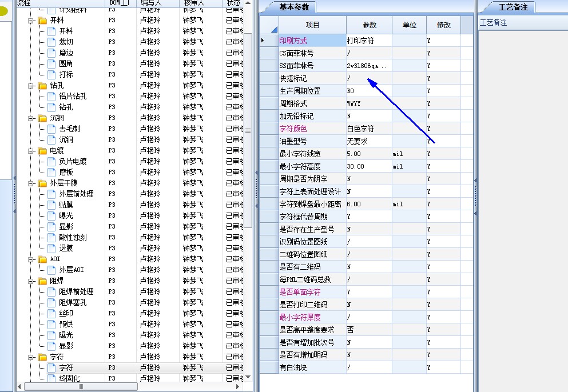Screen dimensions: 568x392
Task: Click the 贴膜 step document icon
Action: pyautogui.click(x=52, y=205)
